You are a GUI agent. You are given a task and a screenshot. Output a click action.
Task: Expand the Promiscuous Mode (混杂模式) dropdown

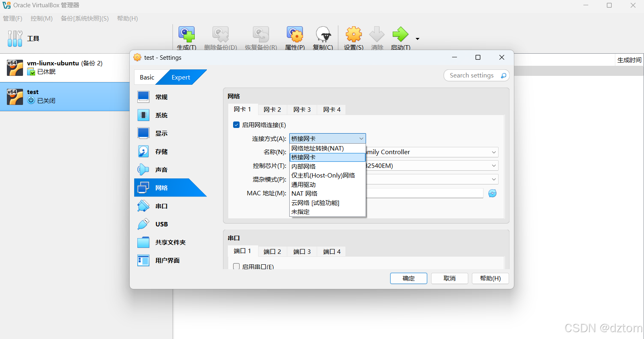[494, 179]
